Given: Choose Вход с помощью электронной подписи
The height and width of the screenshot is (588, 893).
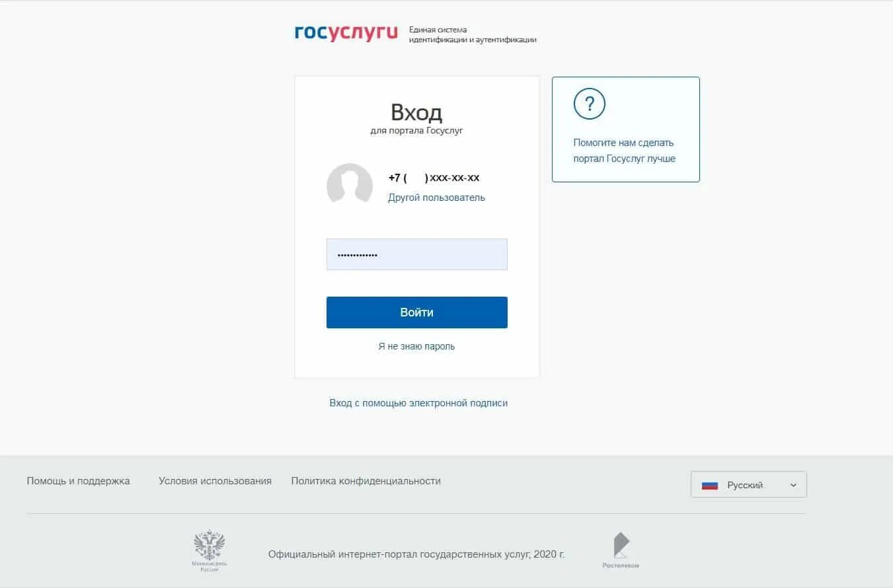Looking at the screenshot, I should coord(418,403).
